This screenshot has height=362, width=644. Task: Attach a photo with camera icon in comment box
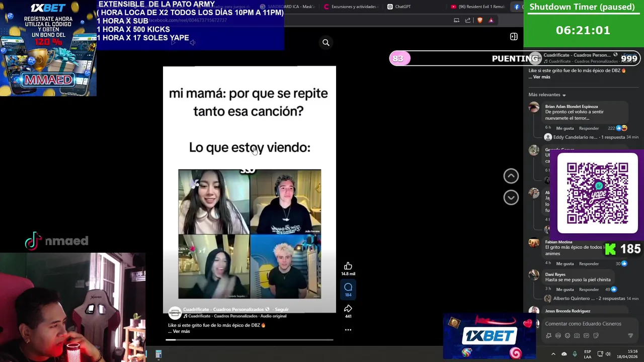[x=577, y=335]
